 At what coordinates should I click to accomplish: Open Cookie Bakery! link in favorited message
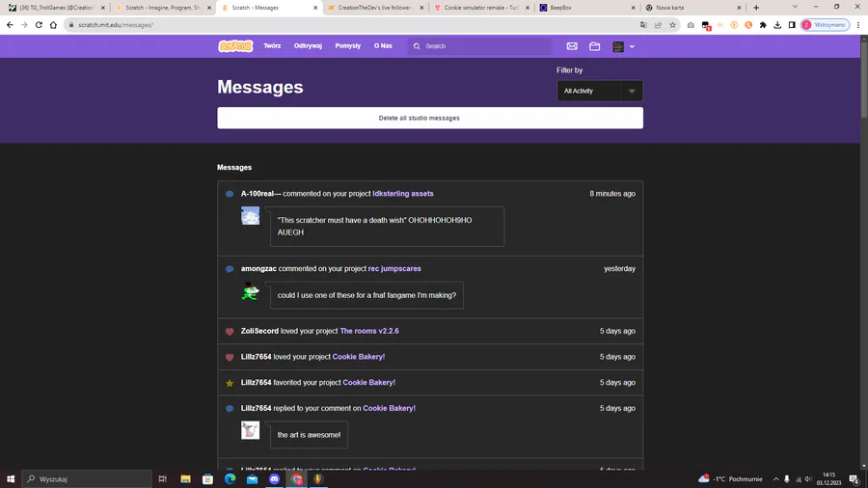tap(369, 382)
